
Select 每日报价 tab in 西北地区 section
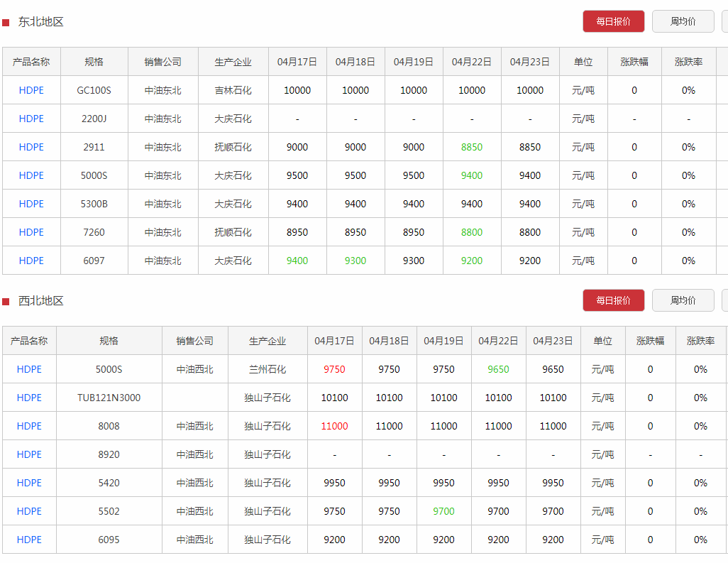tap(613, 300)
